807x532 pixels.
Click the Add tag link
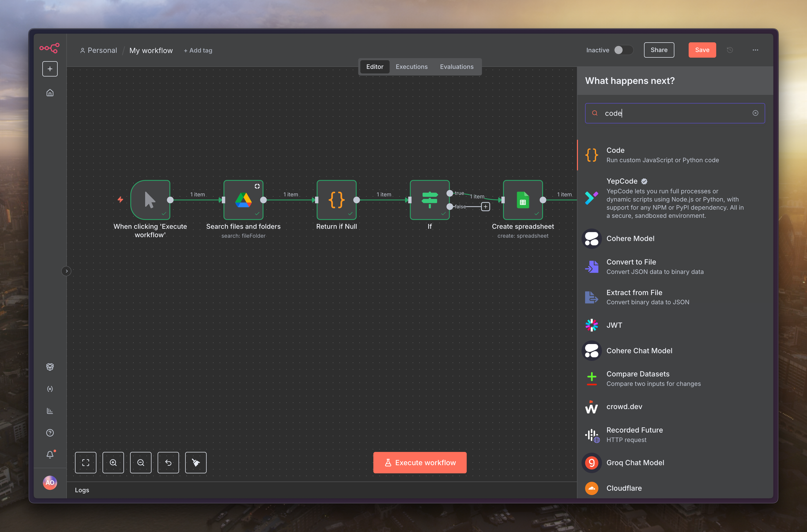(x=198, y=50)
